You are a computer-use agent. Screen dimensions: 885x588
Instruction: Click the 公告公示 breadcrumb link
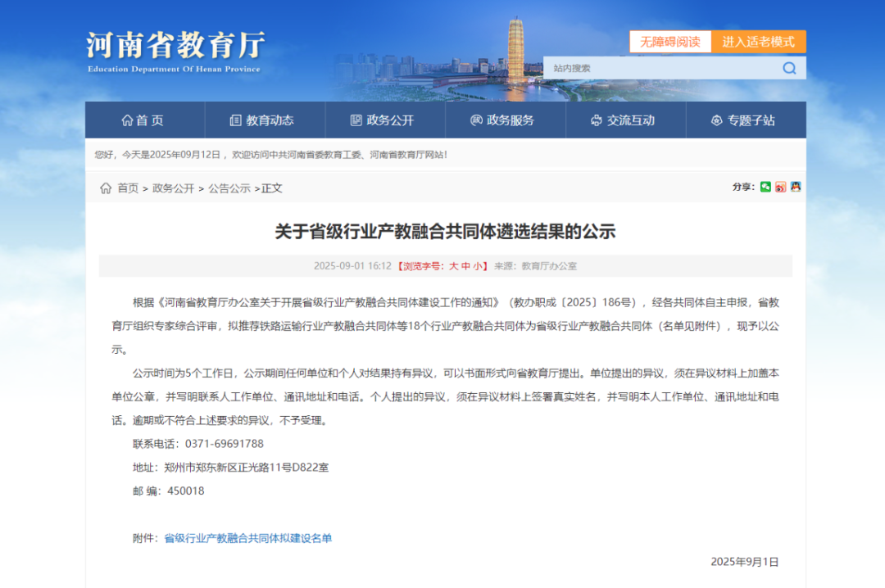229,188
